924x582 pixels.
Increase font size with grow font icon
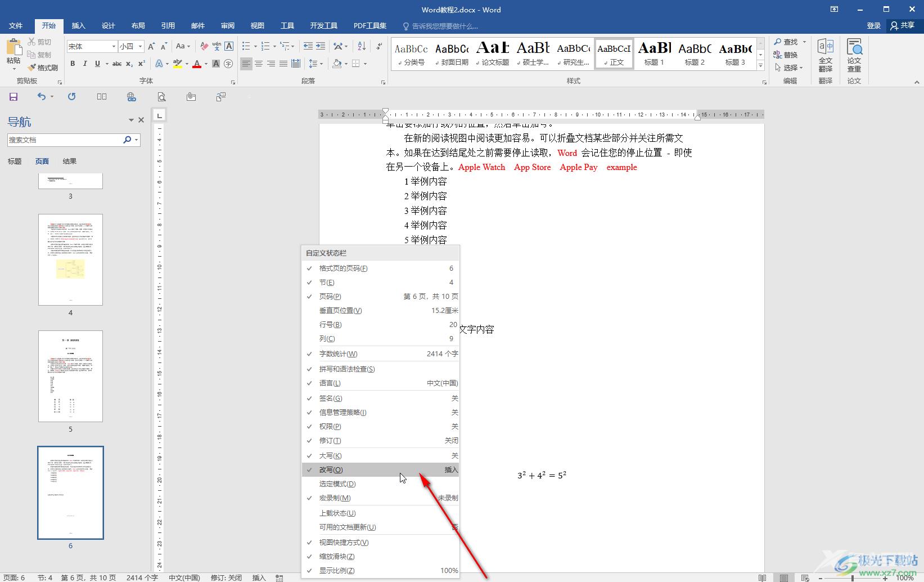tap(151, 46)
